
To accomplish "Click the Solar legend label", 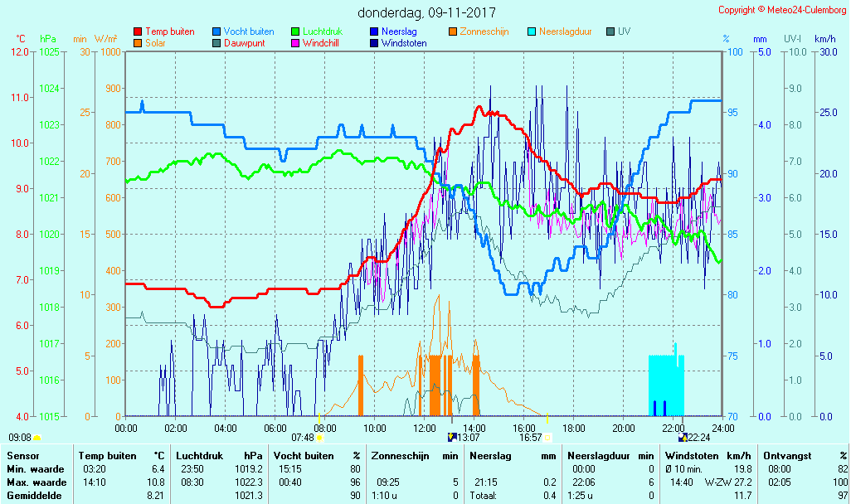I will 157,43.
